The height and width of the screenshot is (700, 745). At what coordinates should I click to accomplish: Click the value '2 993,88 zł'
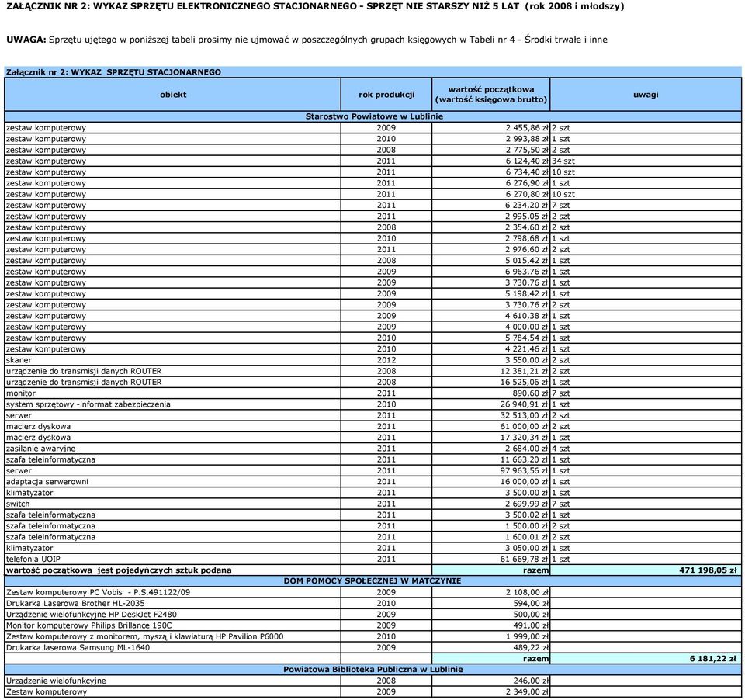point(527,139)
